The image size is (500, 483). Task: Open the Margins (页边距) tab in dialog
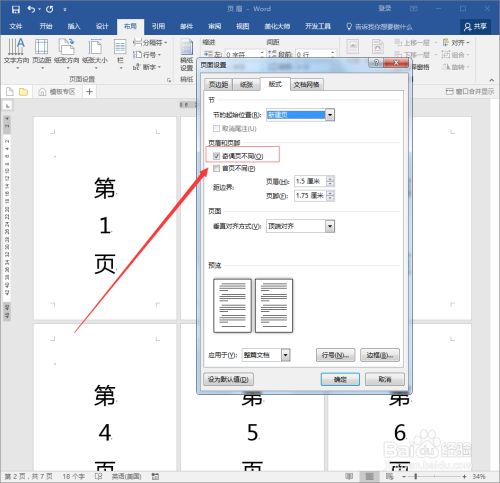coord(218,85)
